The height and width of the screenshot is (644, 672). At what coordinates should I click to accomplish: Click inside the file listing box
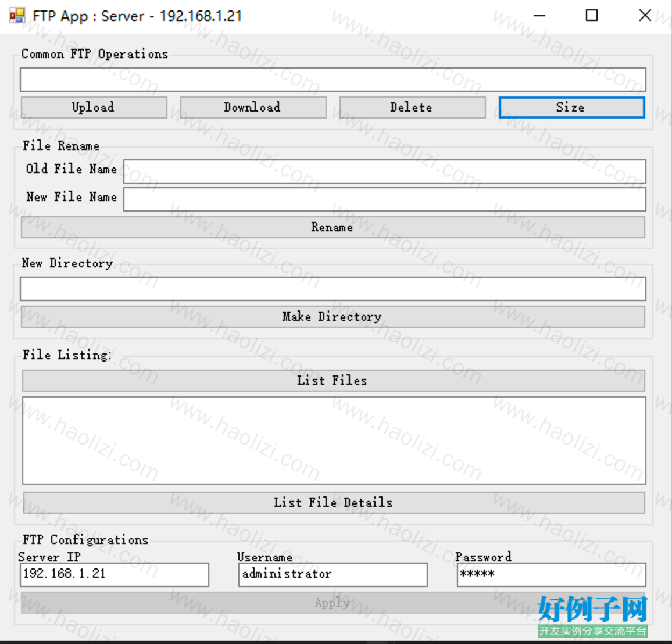coord(334,441)
